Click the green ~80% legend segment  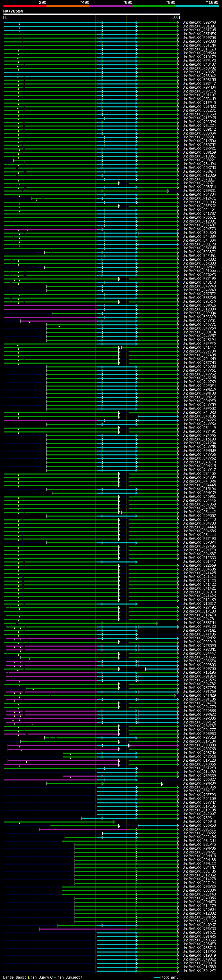(154, 6)
